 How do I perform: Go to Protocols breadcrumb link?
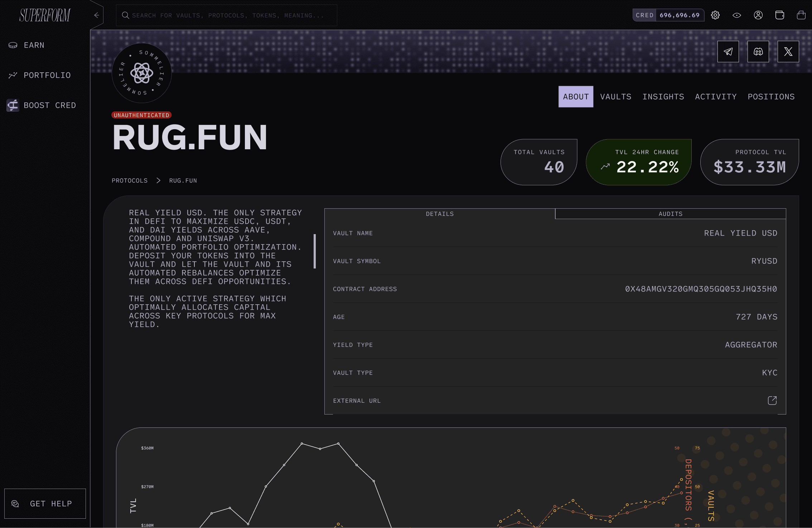(130, 180)
